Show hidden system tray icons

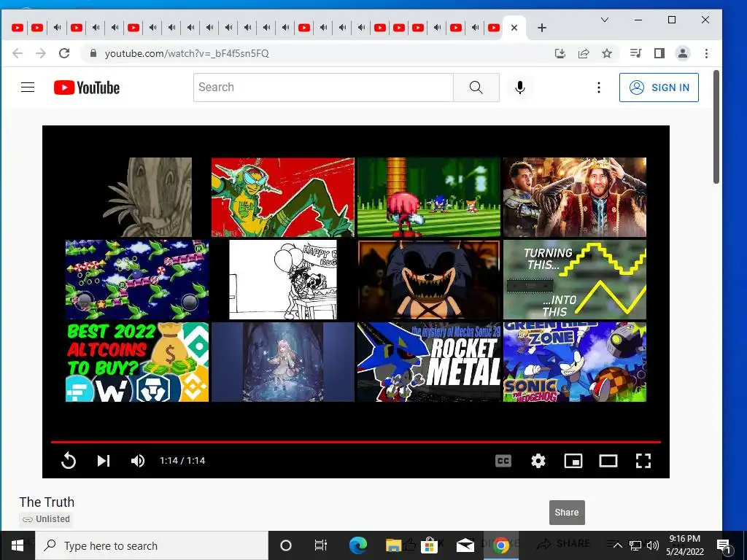[x=617, y=545]
